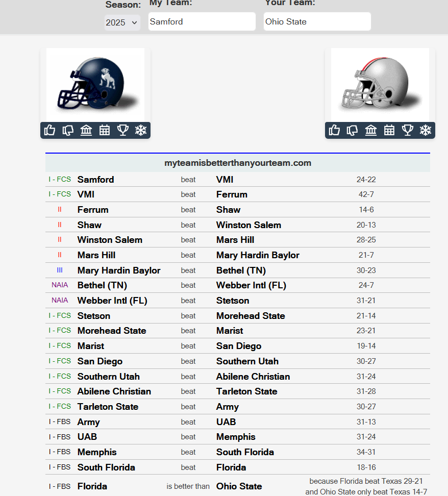Image resolution: width=448 pixels, height=496 pixels.
Task: Click the NAIA label beside Bethel (TN)
Action: (60, 285)
